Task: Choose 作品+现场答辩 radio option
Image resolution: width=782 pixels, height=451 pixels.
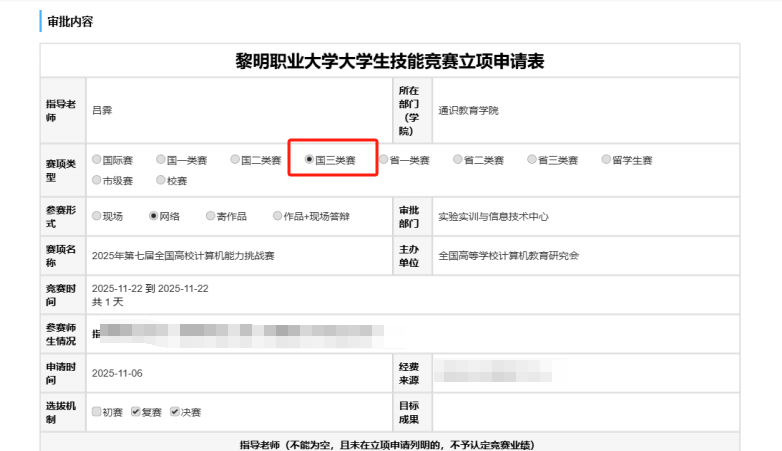Action: click(277, 216)
